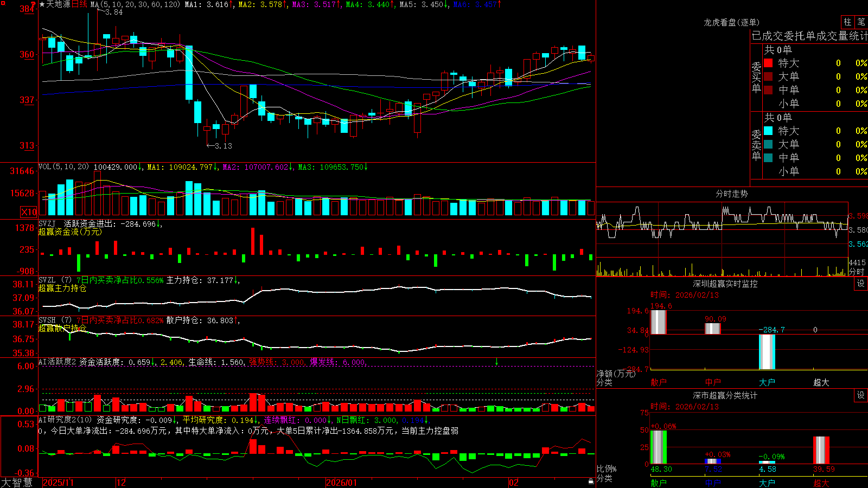Click the teal 大单 swatch under 委卖单
Screen dimensions: 868x488
point(768,144)
